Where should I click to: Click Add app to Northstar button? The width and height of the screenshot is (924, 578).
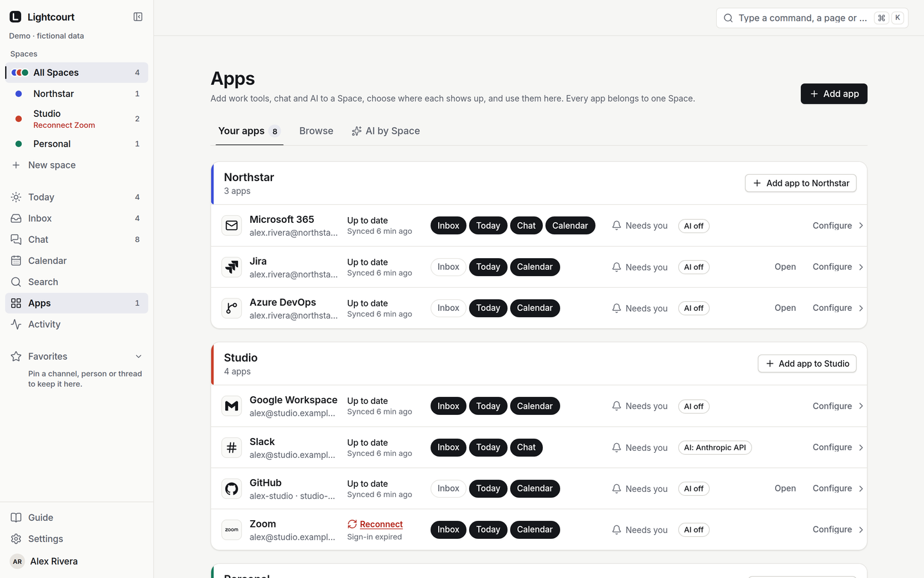pyautogui.click(x=800, y=183)
